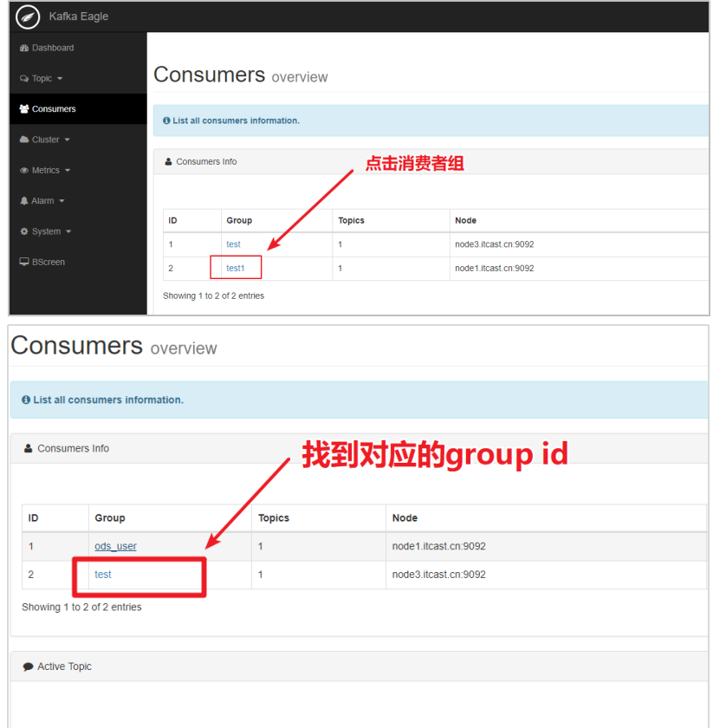Open the 'test1' consumer group link
713x728 pixels.
click(236, 269)
